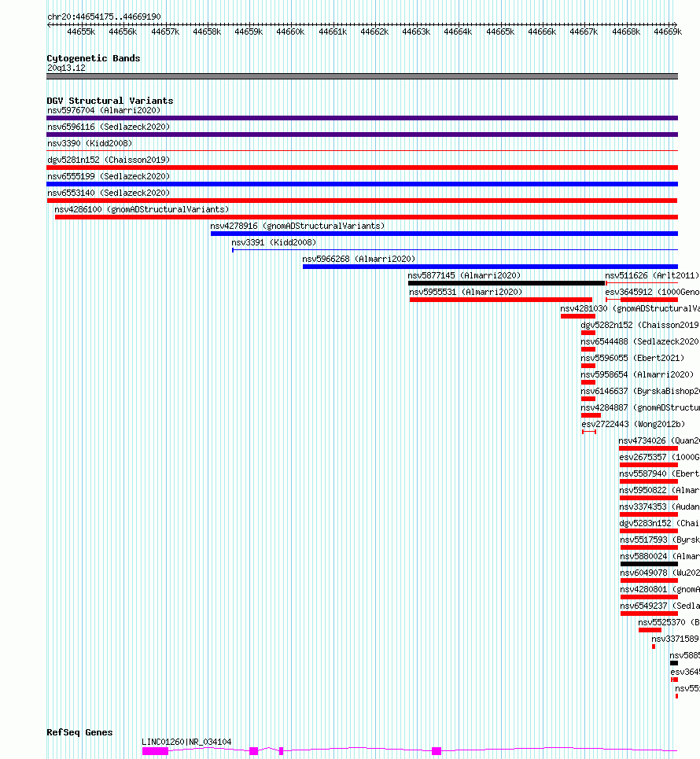Click the nsv5517593 variant label
Viewport: 700px width, 759px height.
[660, 540]
